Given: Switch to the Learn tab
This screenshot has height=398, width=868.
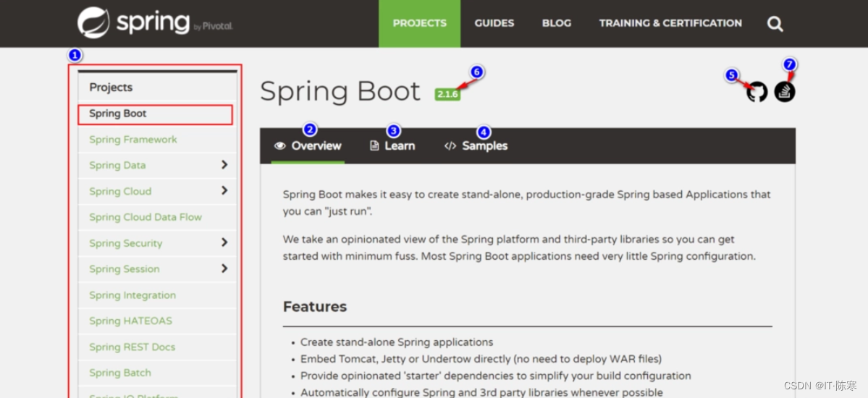Looking at the screenshot, I should [x=392, y=146].
